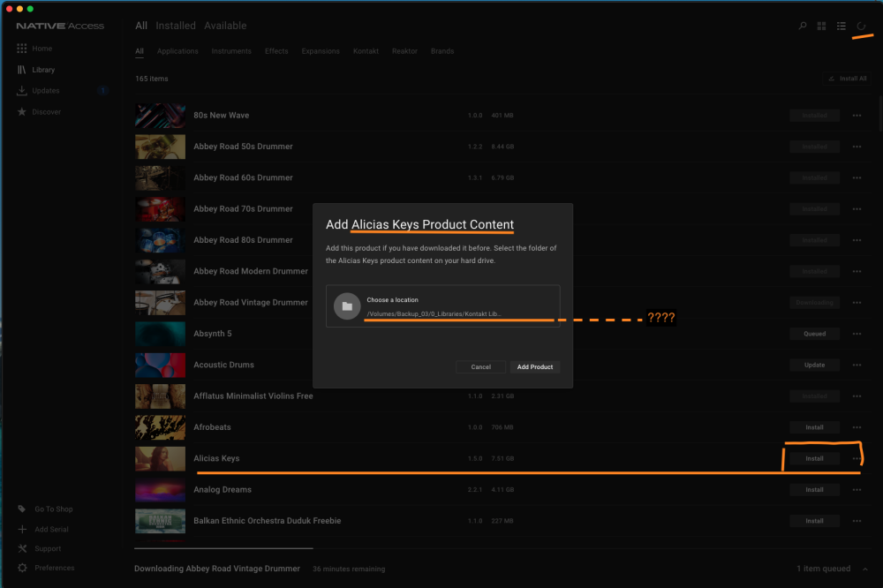Click the Choose a location path field
The height and width of the screenshot is (588, 883).
[443, 306]
